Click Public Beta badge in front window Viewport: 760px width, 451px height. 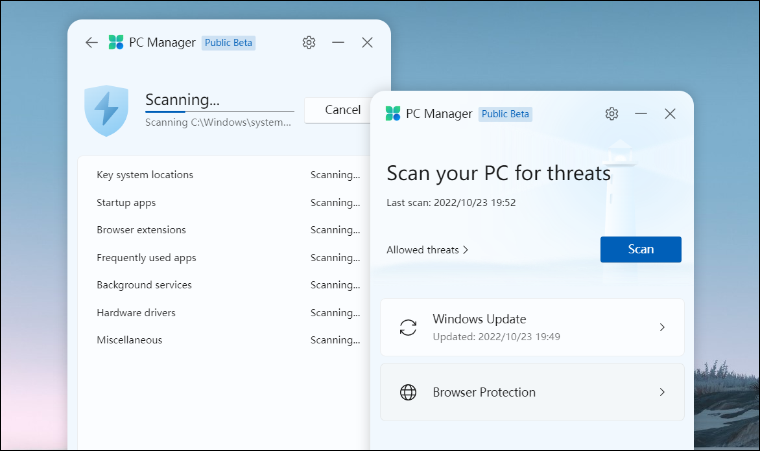[x=505, y=114]
